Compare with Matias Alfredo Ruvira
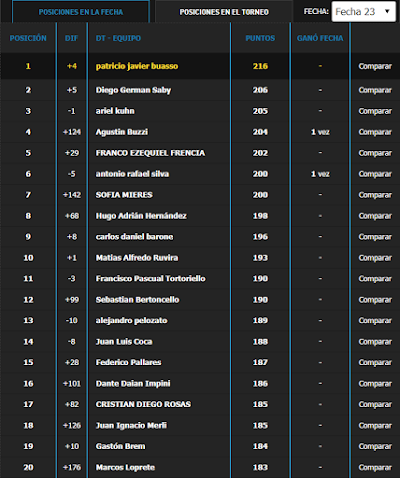400x478 pixels. click(375, 258)
